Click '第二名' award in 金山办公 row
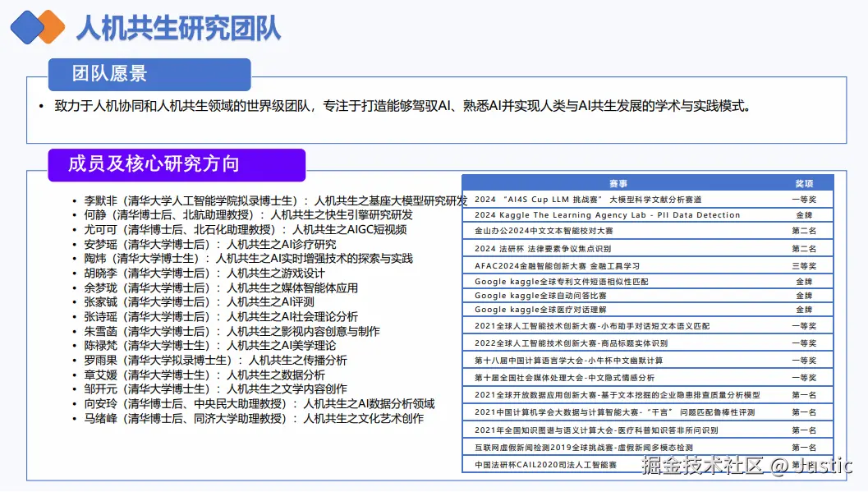868x492 pixels. pyautogui.click(x=804, y=231)
